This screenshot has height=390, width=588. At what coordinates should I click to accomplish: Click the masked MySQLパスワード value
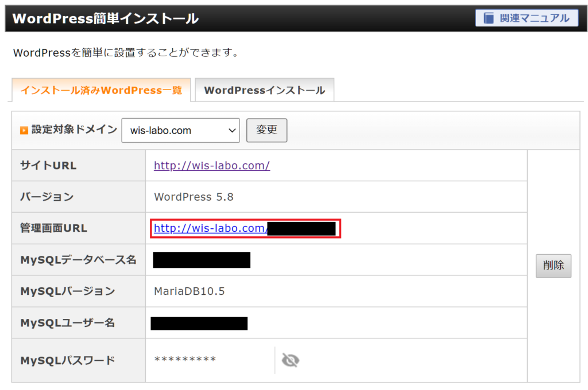pyautogui.click(x=185, y=360)
